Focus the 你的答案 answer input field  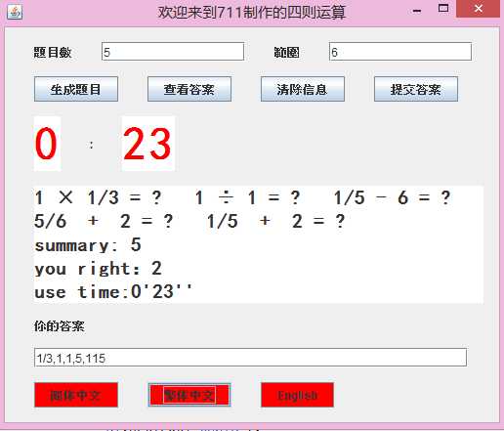250,358
